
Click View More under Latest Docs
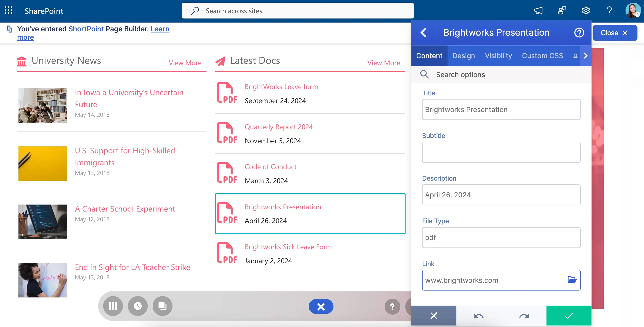[383, 63]
